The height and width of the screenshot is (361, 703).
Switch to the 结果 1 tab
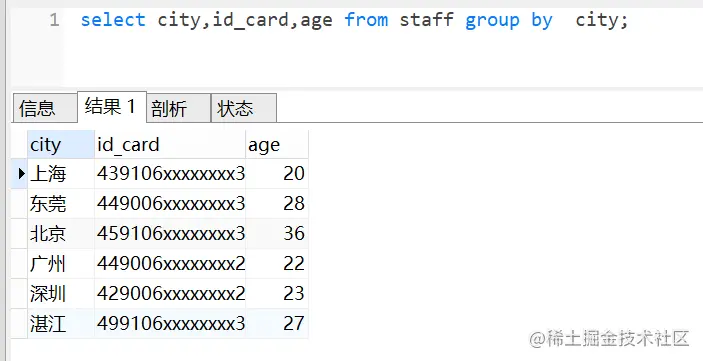tap(112, 107)
